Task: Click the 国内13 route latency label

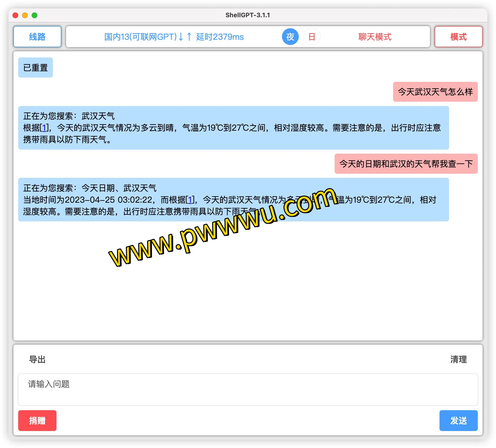Action: (140, 37)
